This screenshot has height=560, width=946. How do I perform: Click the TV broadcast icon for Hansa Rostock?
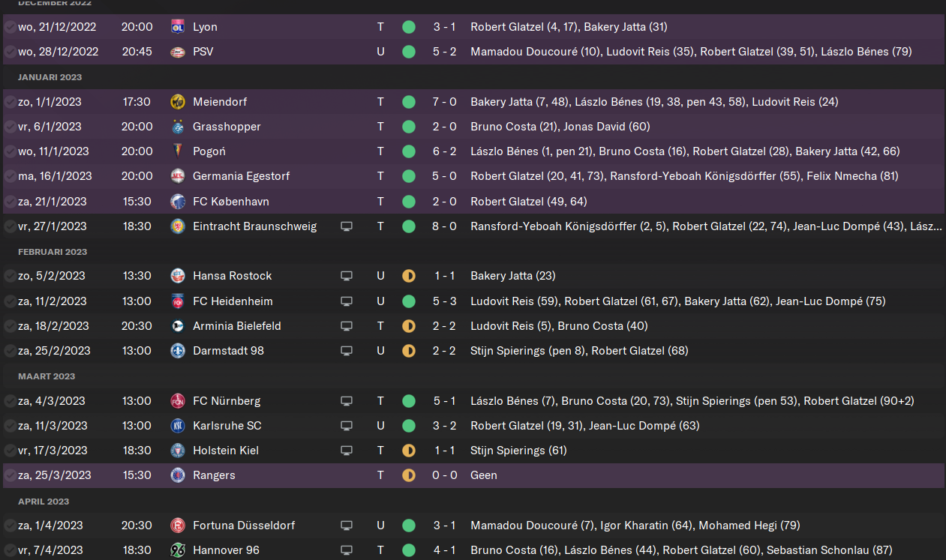point(347,276)
